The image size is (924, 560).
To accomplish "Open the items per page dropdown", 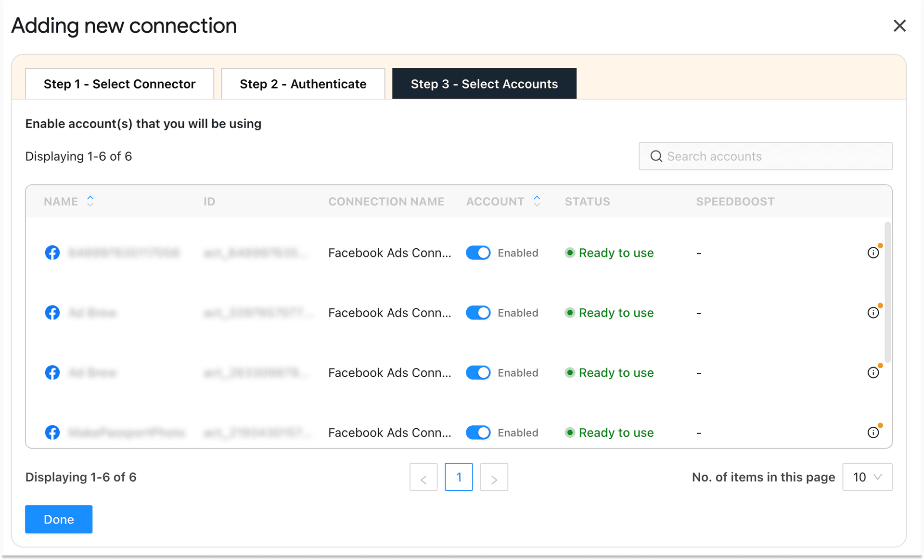I will [867, 477].
